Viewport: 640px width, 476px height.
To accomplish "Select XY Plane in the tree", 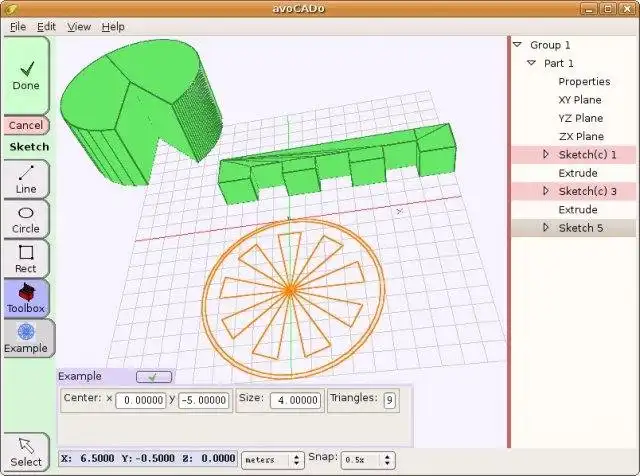I will click(x=580, y=100).
